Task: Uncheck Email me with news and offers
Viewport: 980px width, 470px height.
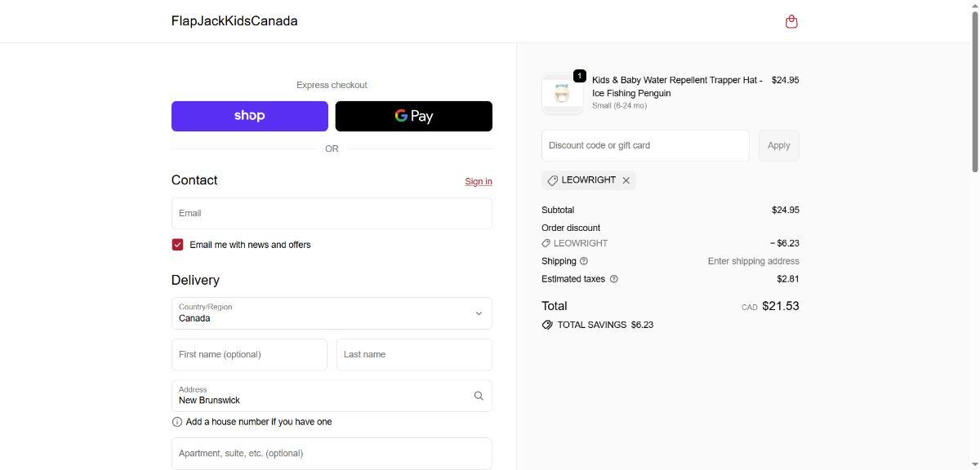Action: pos(177,245)
